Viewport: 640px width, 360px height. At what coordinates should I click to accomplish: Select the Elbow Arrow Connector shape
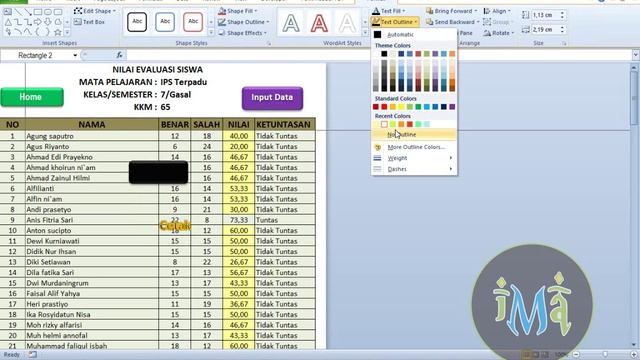(x=28, y=22)
